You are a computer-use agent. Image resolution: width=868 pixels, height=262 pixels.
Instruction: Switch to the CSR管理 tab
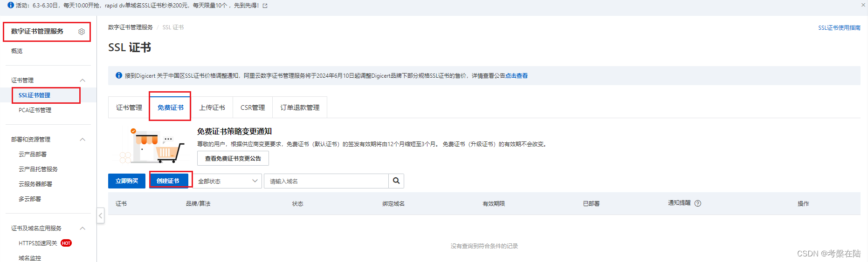click(x=253, y=107)
